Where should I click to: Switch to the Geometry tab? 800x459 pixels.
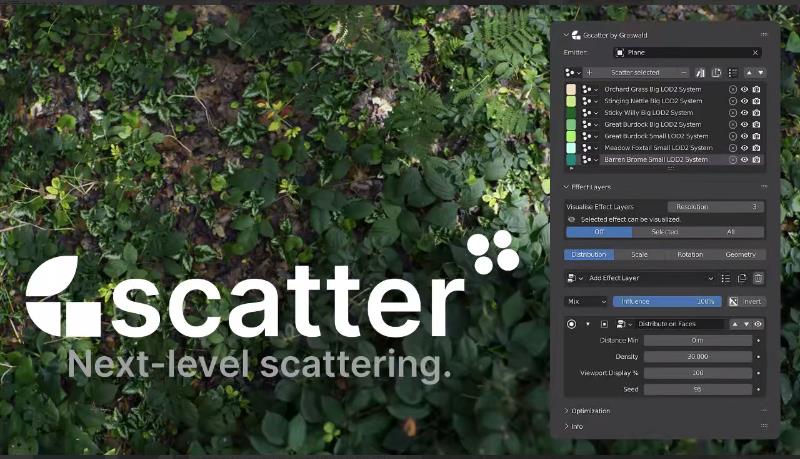(740, 254)
